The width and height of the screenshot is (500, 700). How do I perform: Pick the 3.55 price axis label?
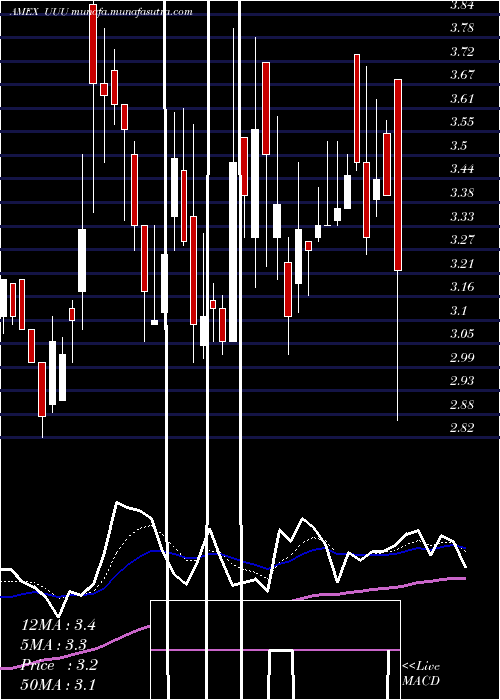[462, 122]
